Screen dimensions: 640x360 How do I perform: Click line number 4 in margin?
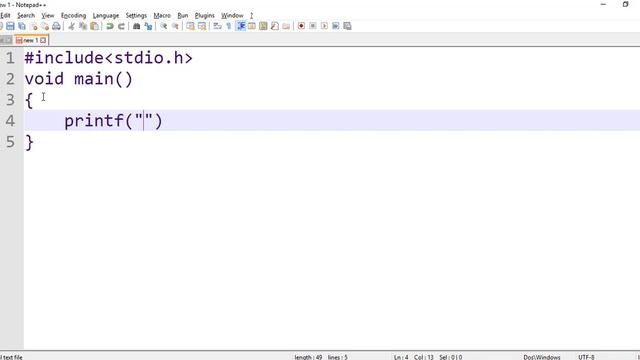point(10,121)
